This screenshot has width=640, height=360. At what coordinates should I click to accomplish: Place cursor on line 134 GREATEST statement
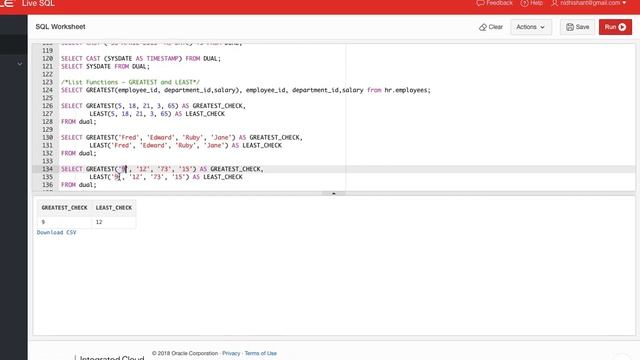click(x=162, y=169)
